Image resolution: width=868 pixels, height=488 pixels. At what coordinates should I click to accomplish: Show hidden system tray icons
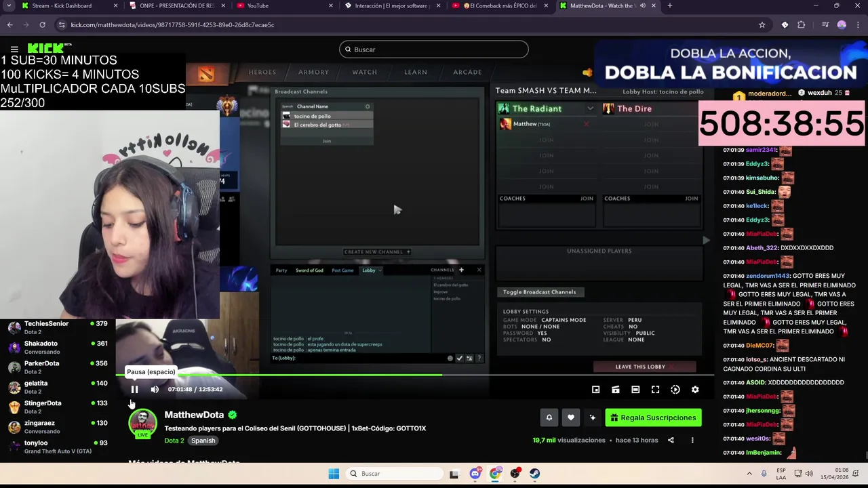pos(749,474)
